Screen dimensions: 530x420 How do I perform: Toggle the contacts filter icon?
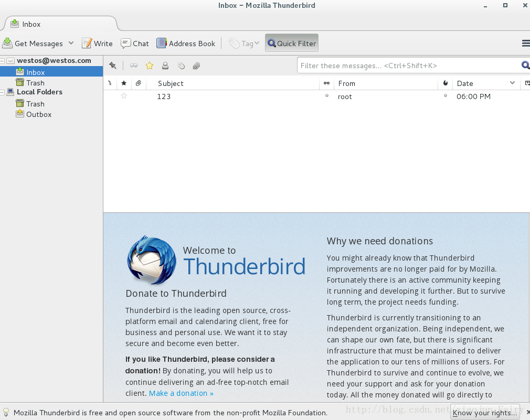[165, 66]
